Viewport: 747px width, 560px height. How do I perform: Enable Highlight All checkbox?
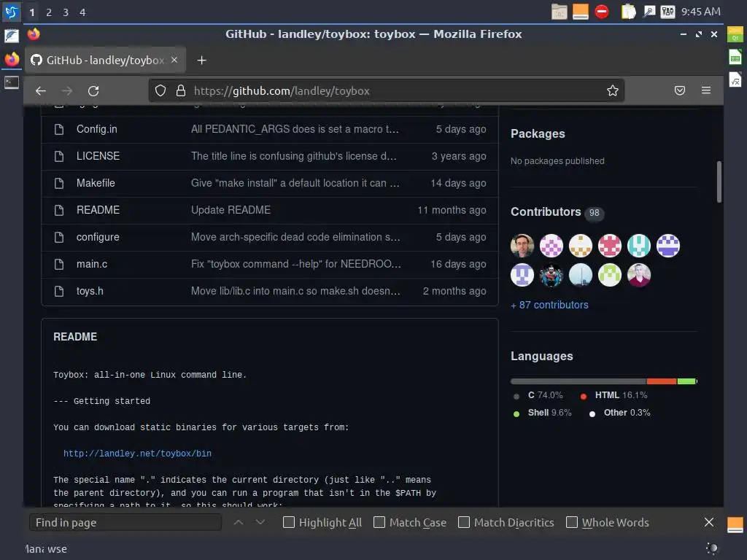coord(289,522)
